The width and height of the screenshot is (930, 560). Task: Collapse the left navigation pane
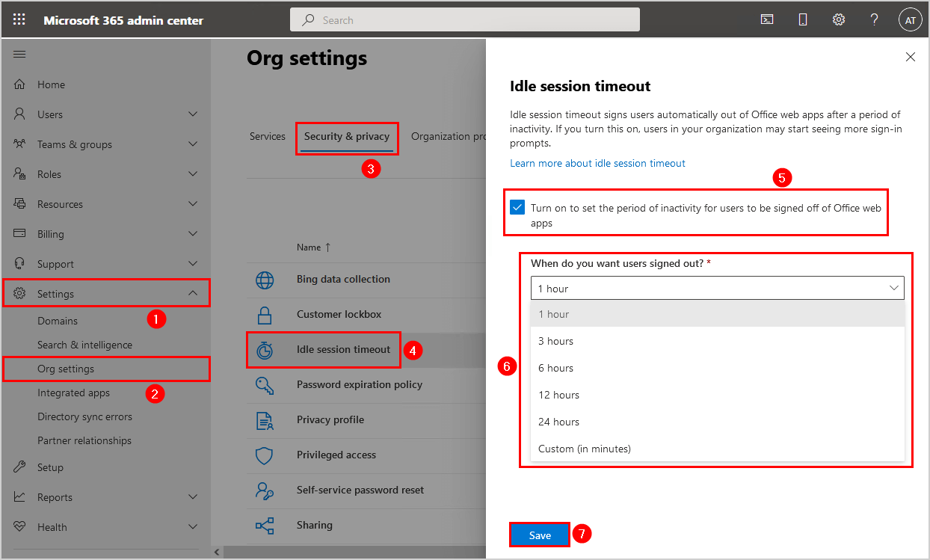tap(19, 54)
